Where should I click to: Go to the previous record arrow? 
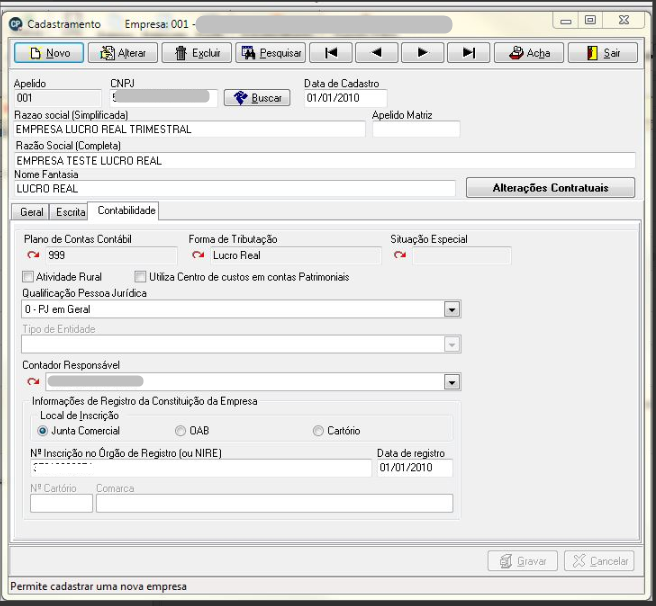pos(377,53)
